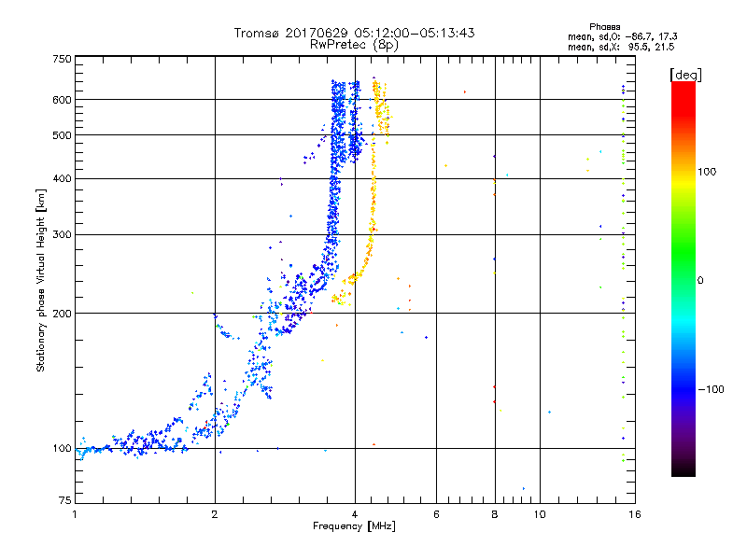
Task: Click the '500' y-axis tick label
Action: [x=63, y=135]
